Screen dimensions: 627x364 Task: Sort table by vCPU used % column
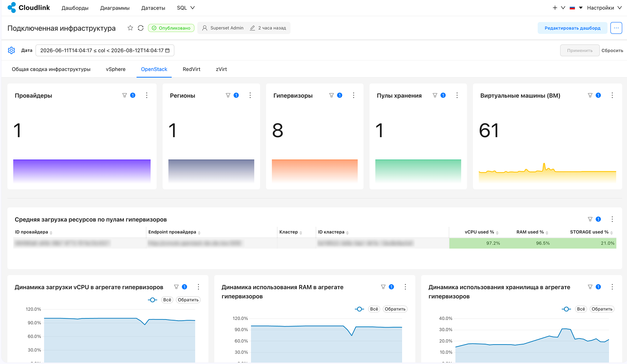(481, 232)
